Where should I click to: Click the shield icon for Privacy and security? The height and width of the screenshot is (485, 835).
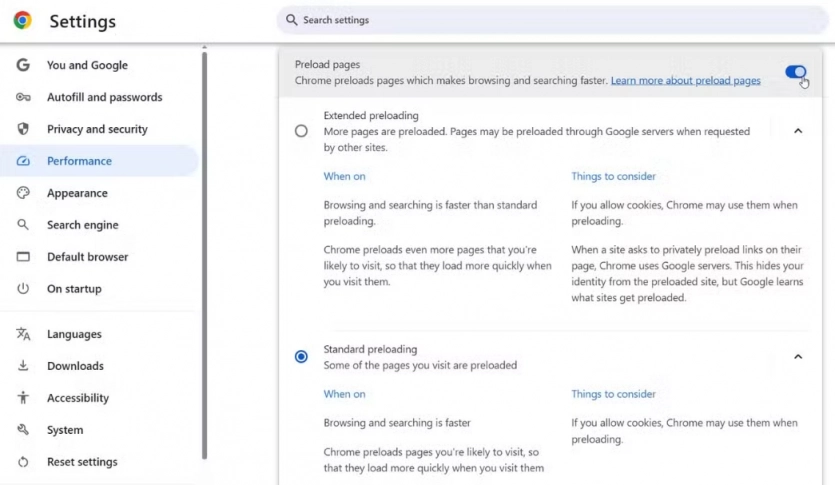pyautogui.click(x=23, y=129)
